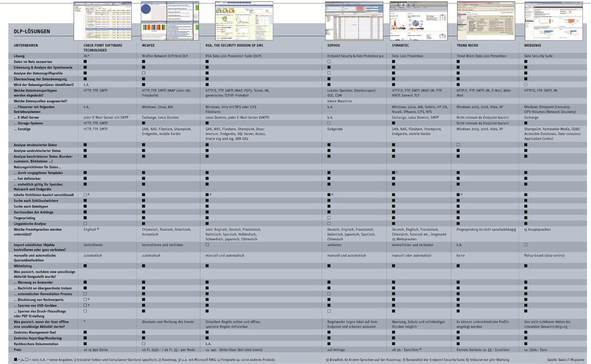Click the 'Data Security Suite' cell
The width and height of the screenshot is (591, 364).
click(x=539, y=56)
